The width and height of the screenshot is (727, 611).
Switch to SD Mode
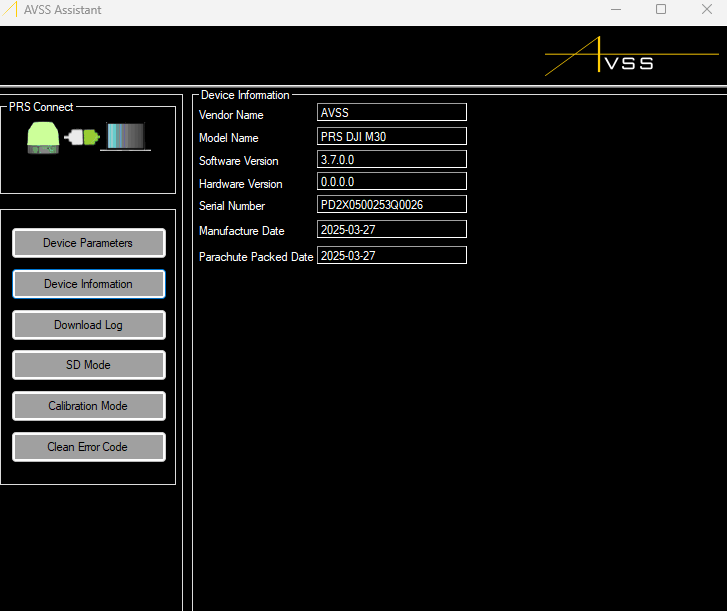pos(89,365)
